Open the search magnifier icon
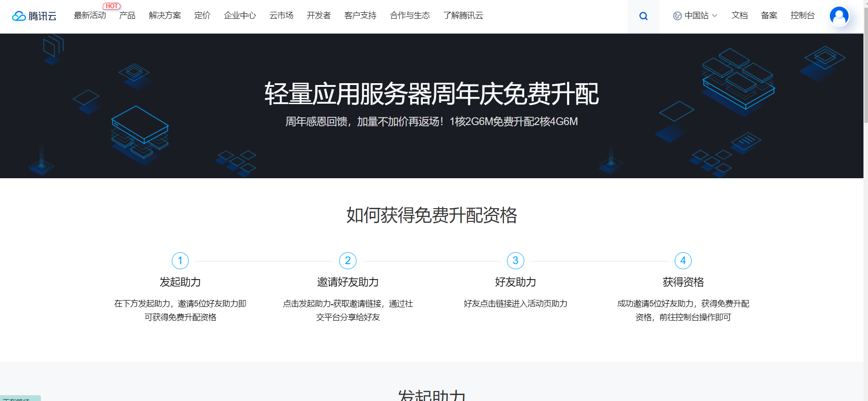868x401 pixels. [x=643, y=16]
